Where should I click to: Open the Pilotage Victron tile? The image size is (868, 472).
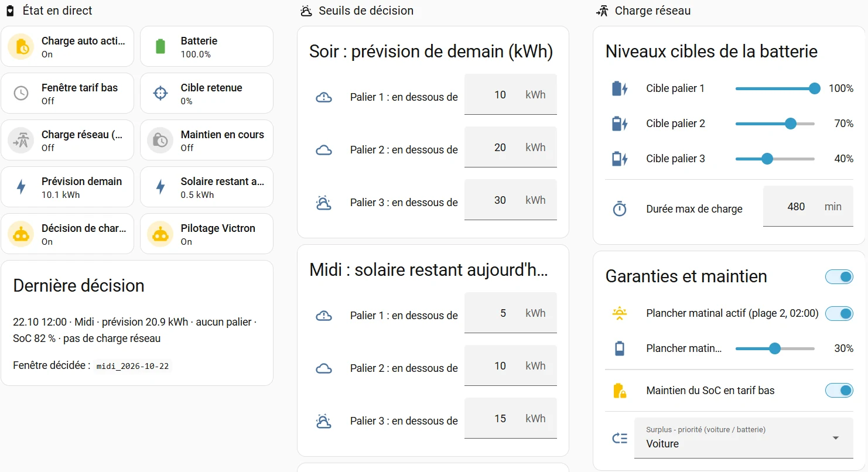207,234
